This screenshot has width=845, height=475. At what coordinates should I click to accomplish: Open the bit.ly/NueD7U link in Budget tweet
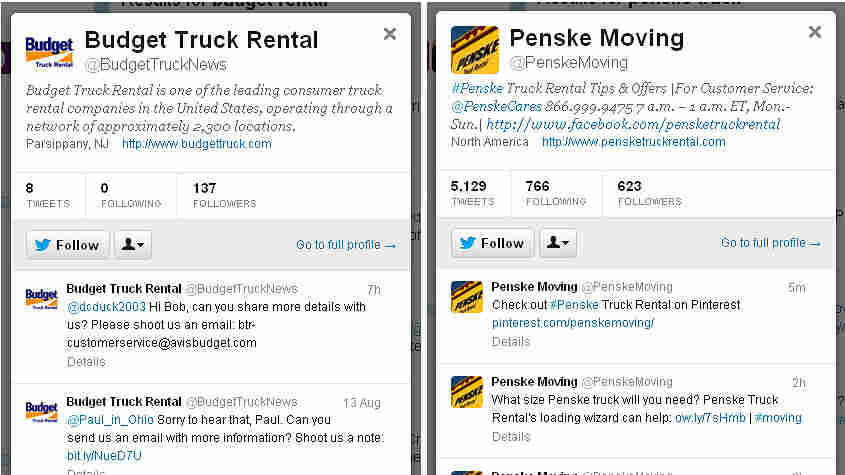click(x=104, y=456)
